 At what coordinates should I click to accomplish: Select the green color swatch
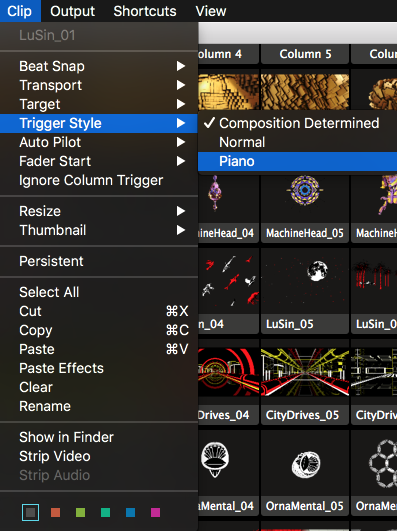(x=81, y=512)
